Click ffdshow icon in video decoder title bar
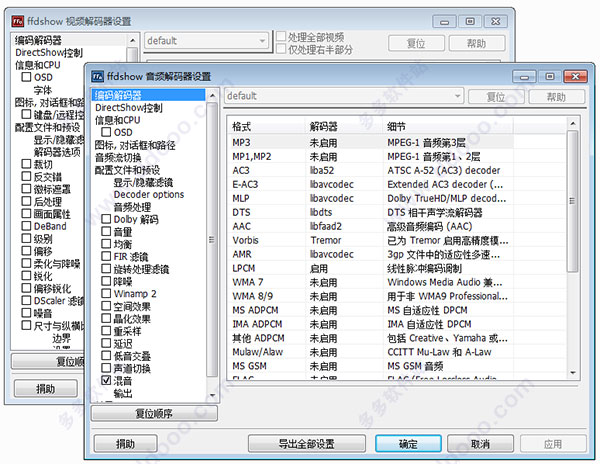The image size is (600, 464). tap(18, 21)
